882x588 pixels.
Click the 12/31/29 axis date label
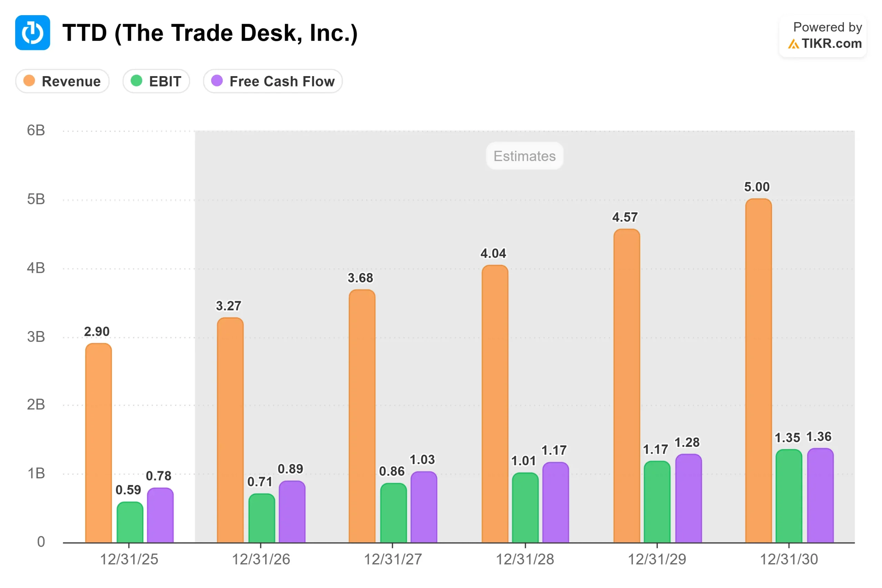tap(657, 559)
